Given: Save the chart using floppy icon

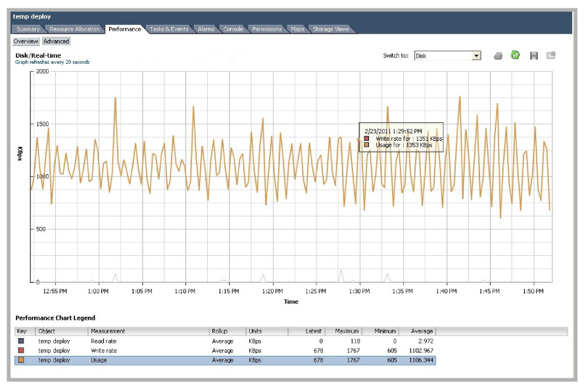Looking at the screenshot, I should point(534,56).
